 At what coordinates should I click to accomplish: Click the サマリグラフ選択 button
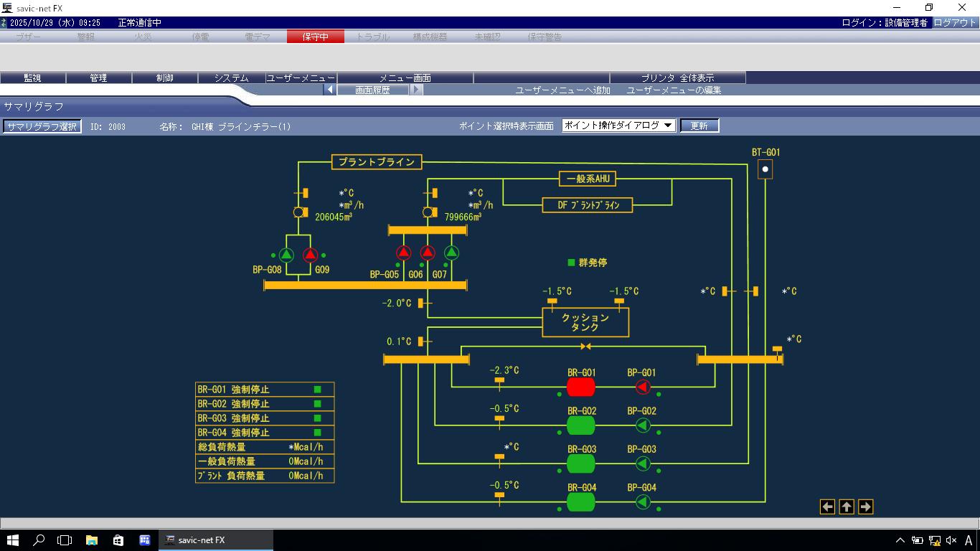point(42,126)
